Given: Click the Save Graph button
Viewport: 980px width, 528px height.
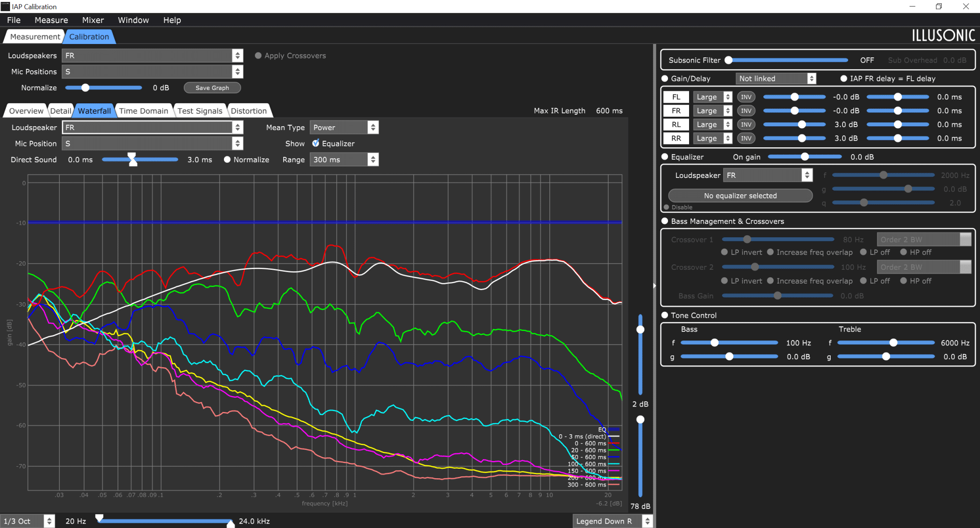Looking at the screenshot, I should point(212,88).
